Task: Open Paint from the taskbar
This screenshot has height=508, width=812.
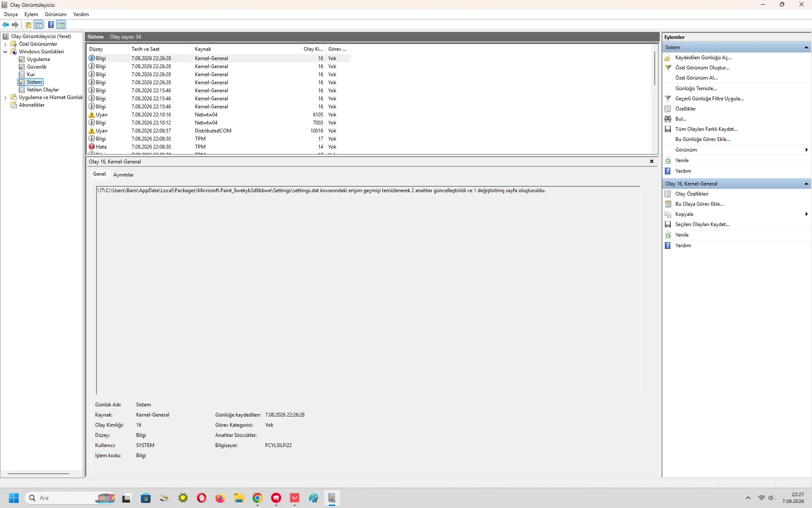Action: [x=313, y=498]
